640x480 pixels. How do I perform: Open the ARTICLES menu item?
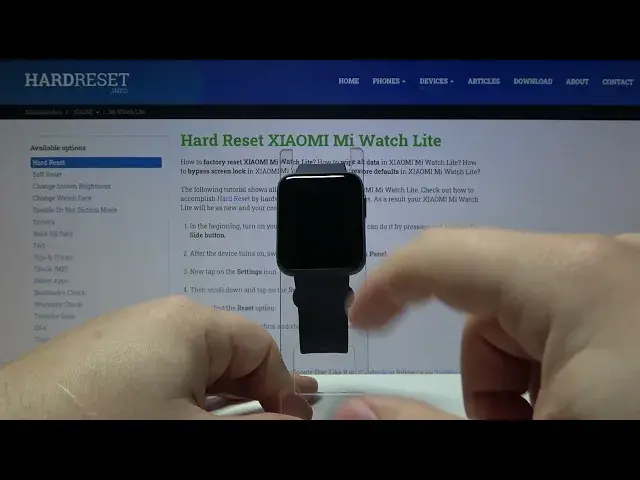click(x=484, y=81)
